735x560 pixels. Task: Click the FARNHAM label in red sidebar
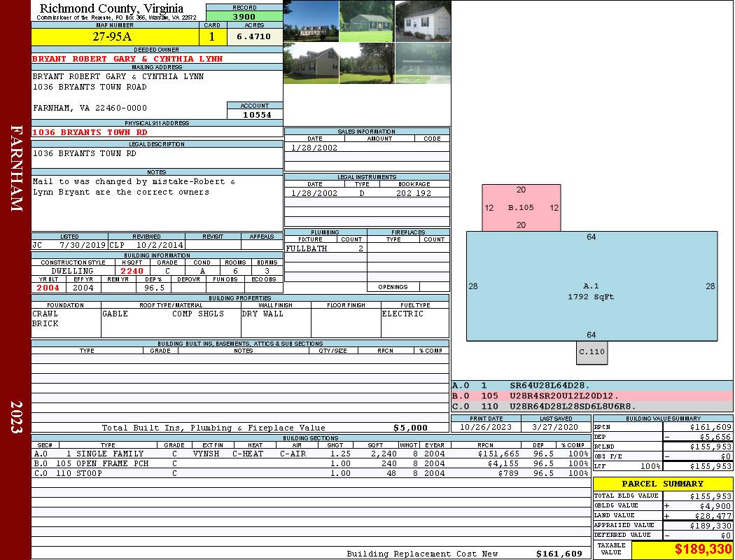(17, 168)
